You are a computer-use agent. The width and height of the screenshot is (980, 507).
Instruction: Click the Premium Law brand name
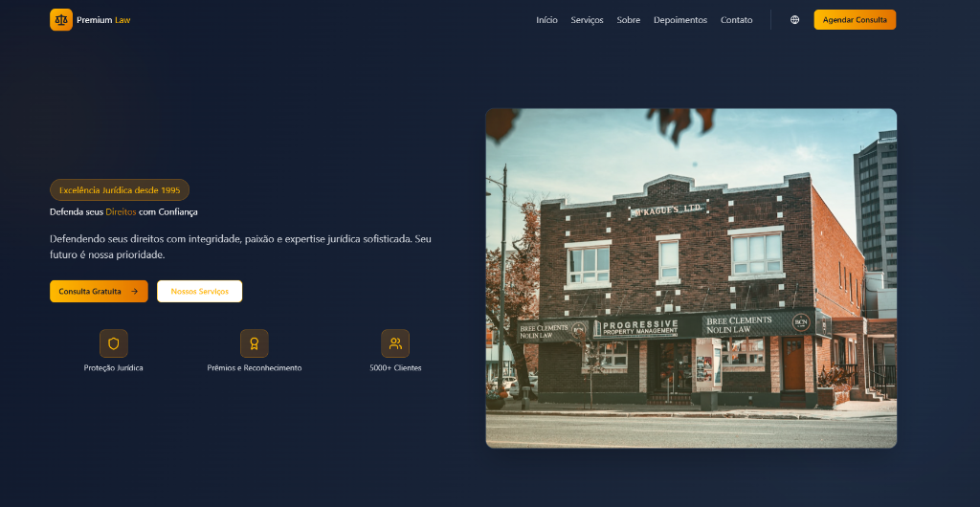coord(103,20)
